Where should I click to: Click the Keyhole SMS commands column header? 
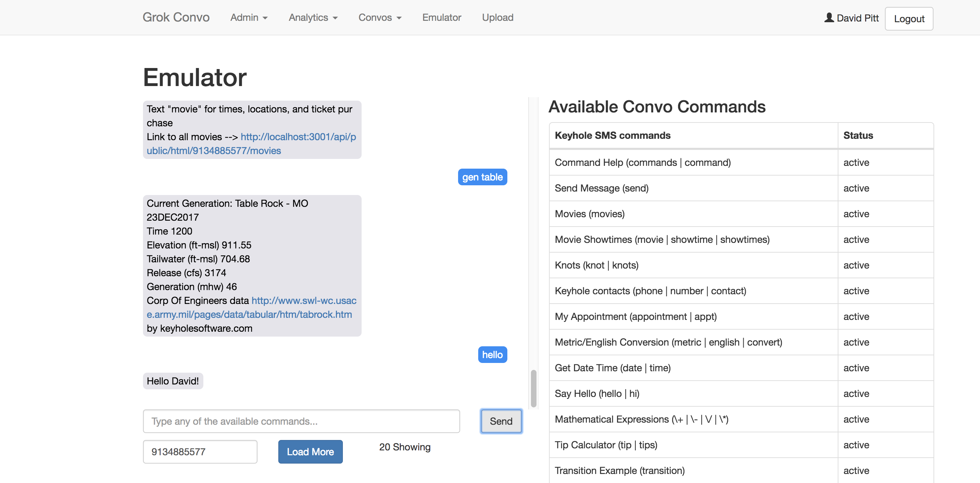[x=612, y=135]
